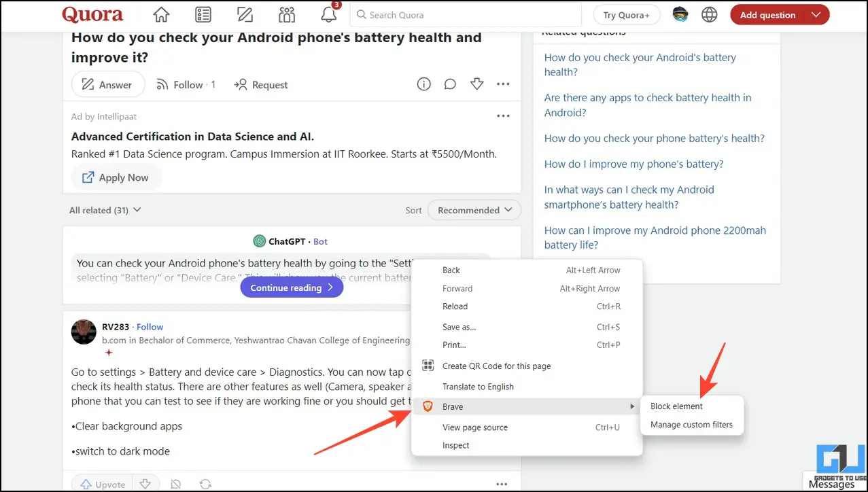Click RV283's profile picture
This screenshot has height=492, width=868.
click(x=84, y=332)
